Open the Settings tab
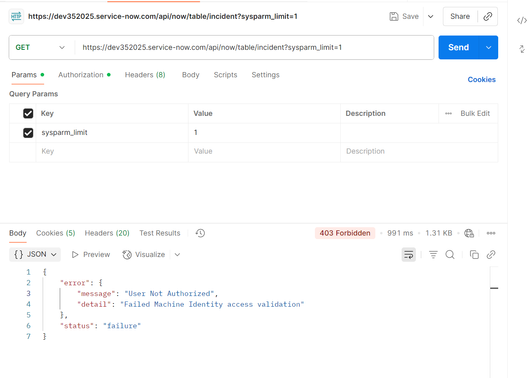Viewport: 532px width, 378px height. [265, 75]
